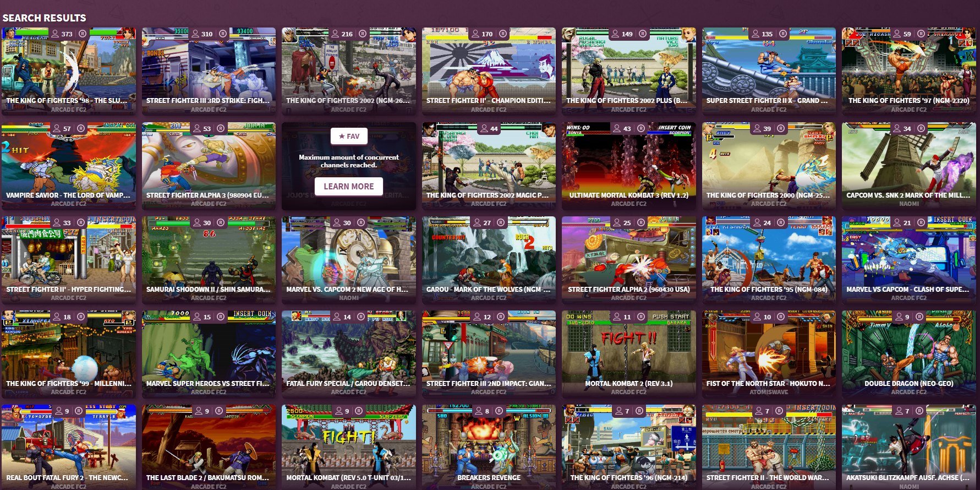Click the 'GAROU - MARK OF THE WOLVES' title

489,289
